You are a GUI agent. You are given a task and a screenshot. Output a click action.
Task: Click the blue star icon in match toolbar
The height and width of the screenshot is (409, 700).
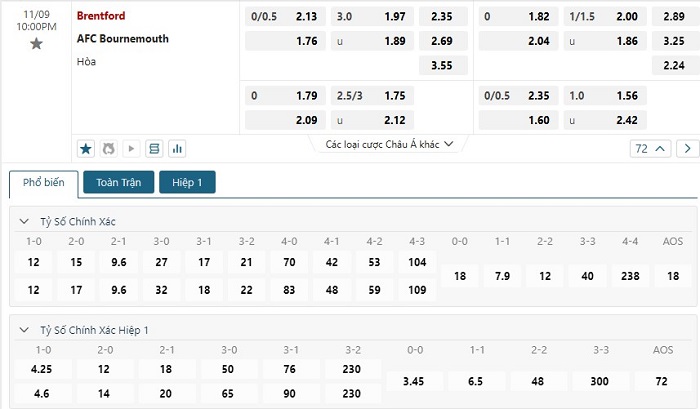(x=86, y=148)
